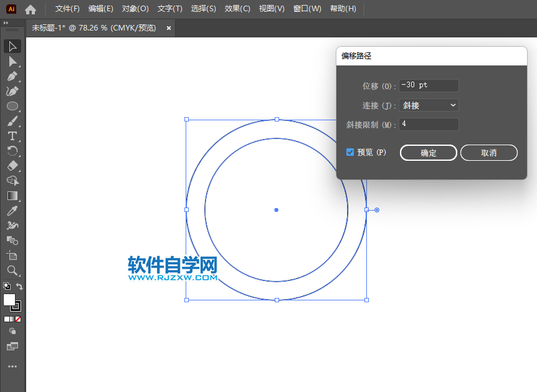537x392 pixels.
Task: Pick the Pen tool
Action: coord(12,76)
